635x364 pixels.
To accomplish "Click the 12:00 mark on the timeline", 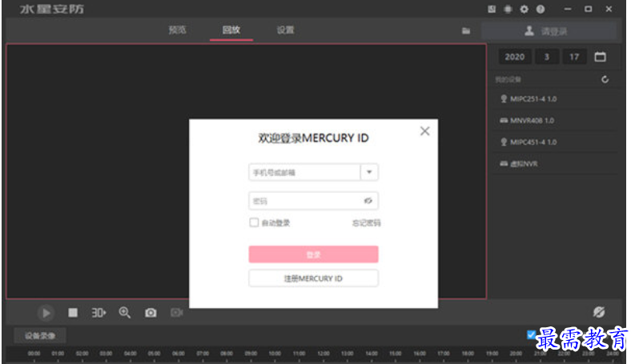I will click(x=324, y=354).
